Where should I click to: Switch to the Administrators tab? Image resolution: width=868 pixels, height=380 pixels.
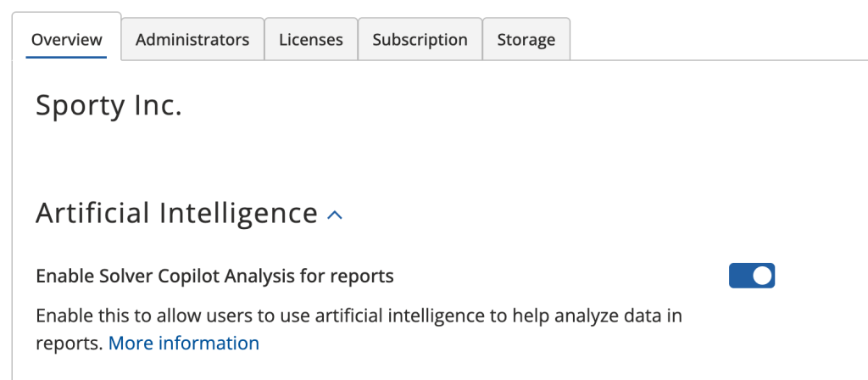tap(192, 39)
